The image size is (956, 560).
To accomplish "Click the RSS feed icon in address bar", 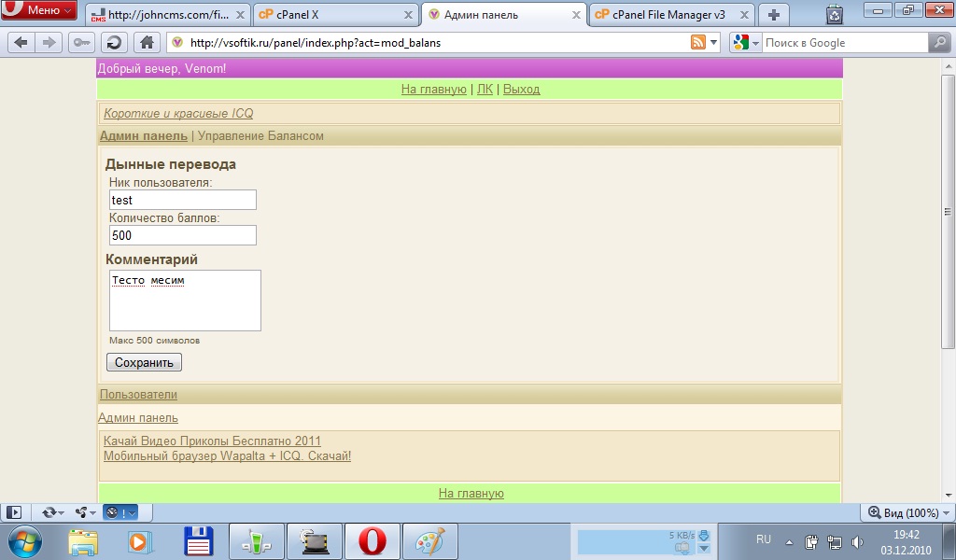I will tap(698, 42).
